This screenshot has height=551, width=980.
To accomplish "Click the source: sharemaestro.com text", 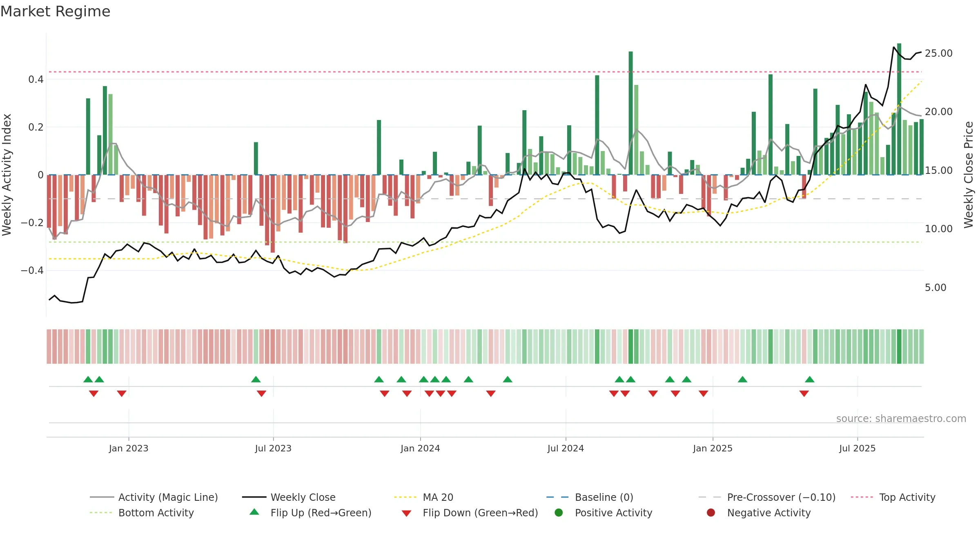I will [901, 419].
